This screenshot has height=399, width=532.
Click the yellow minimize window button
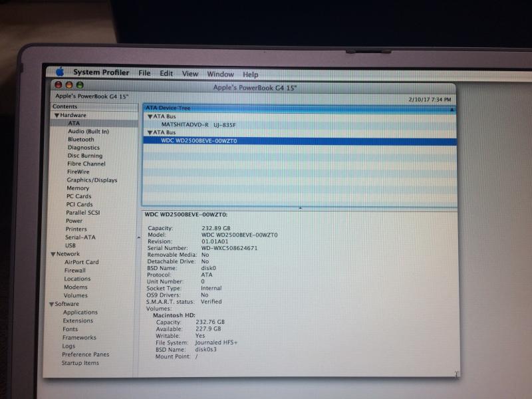[x=69, y=85]
